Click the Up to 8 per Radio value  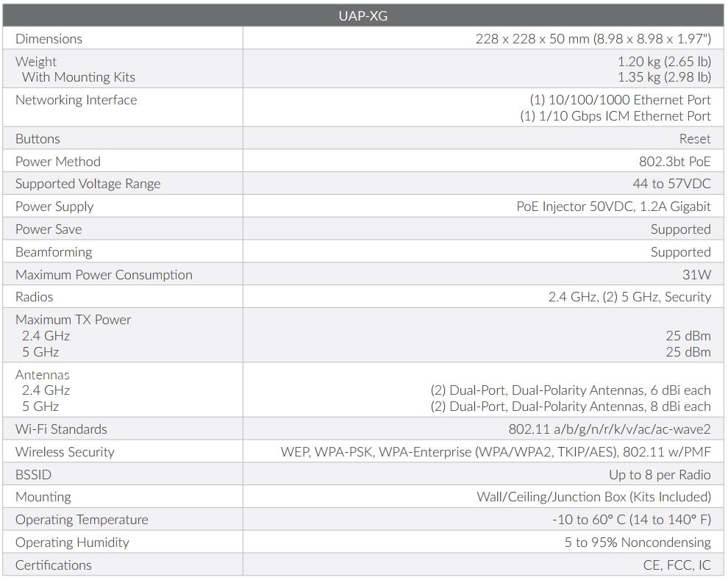click(660, 475)
